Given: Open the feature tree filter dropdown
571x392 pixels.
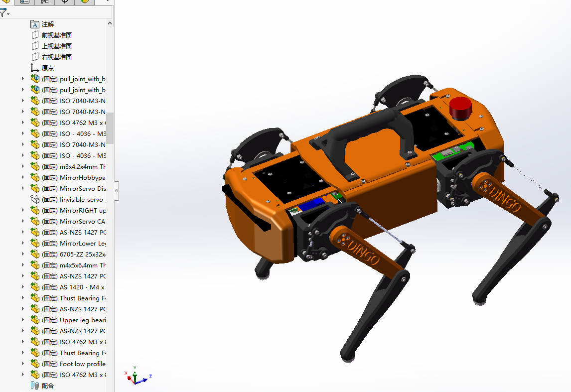Looking at the screenshot, I should point(4,13).
